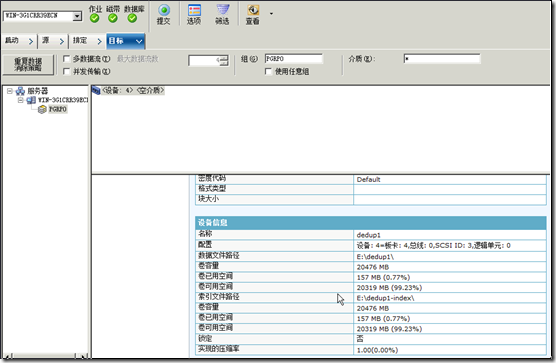Click the 磁带 green status check icon

click(x=113, y=18)
